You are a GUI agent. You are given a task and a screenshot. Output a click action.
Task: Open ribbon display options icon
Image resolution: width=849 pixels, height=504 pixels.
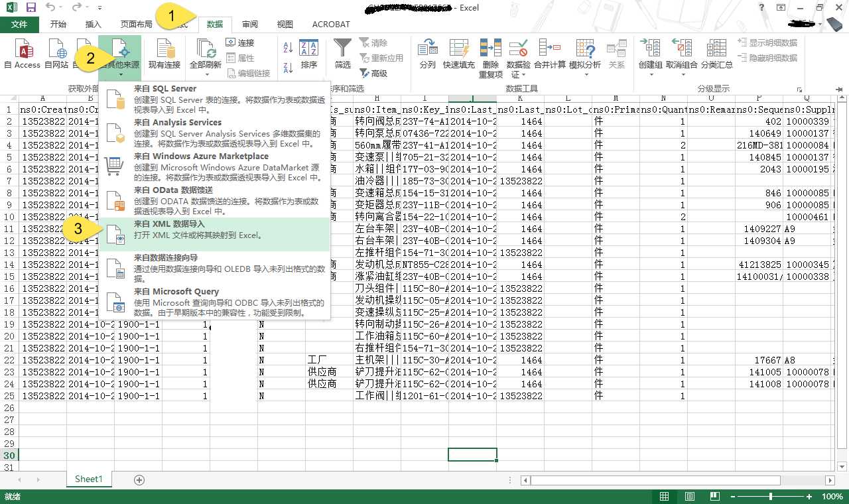coord(781,7)
